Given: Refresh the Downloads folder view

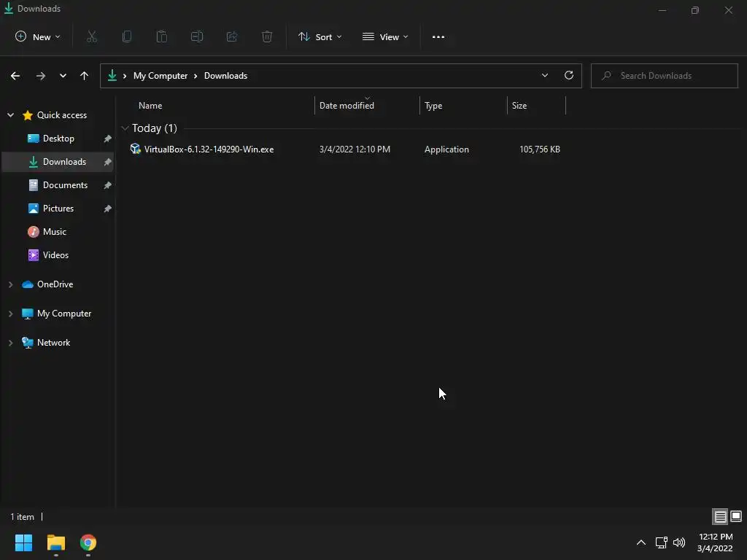Looking at the screenshot, I should click(x=569, y=75).
